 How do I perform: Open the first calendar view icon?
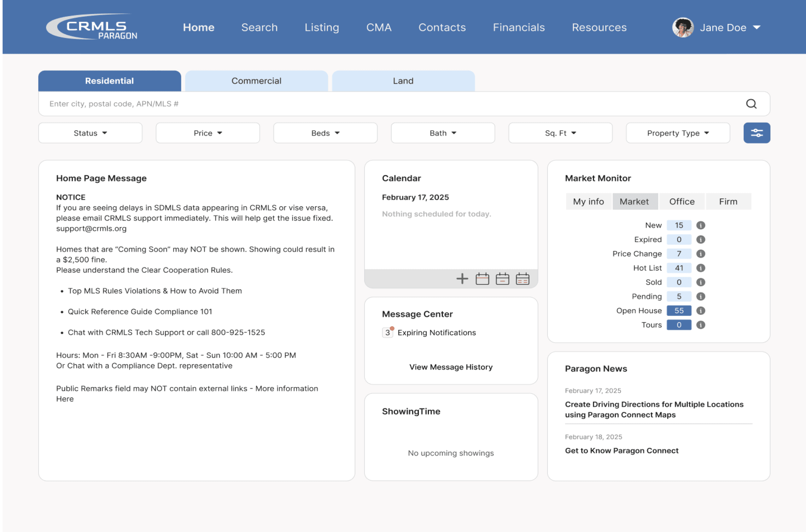click(482, 279)
